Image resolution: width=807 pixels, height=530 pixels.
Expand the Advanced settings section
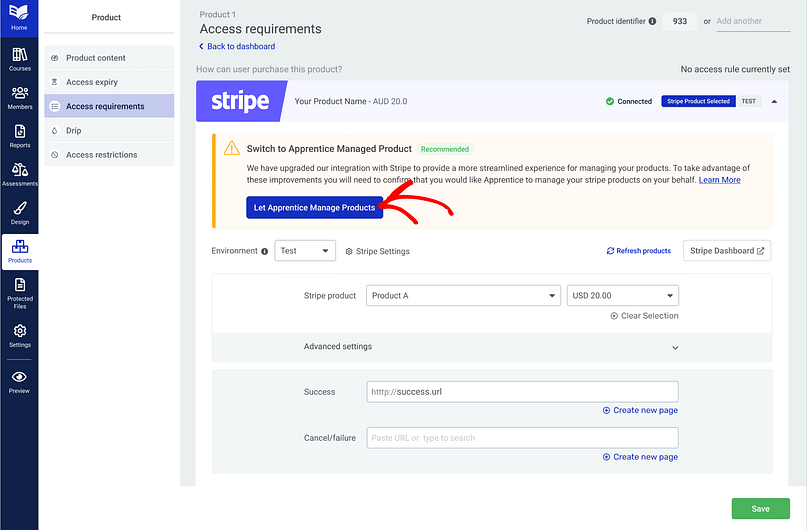click(x=675, y=348)
